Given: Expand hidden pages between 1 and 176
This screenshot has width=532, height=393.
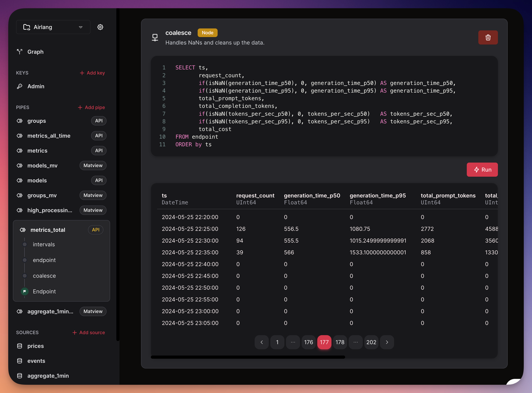Looking at the screenshot, I should (293, 342).
